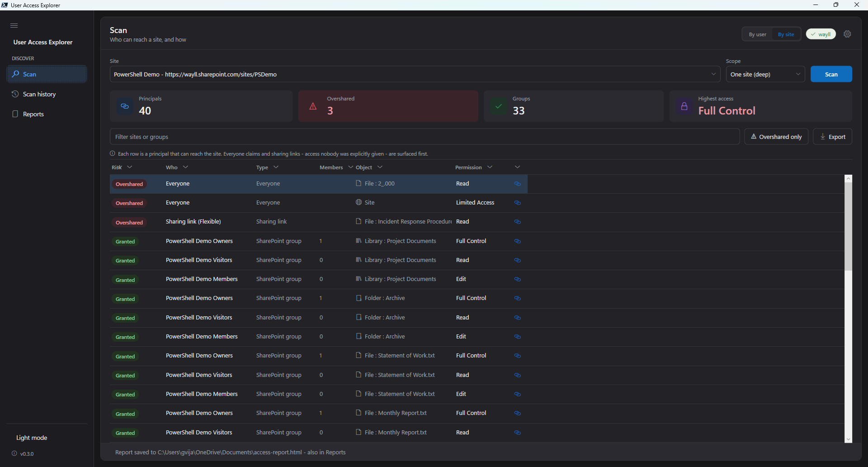Click the library icon in Owners Project Documents row
Viewport: 868px width, 467px height.
[359, 241]
